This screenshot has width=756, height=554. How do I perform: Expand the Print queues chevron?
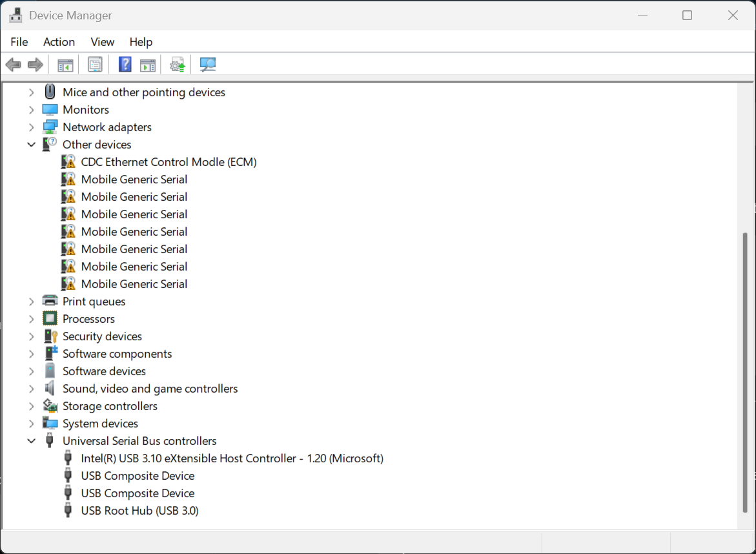[32, 302]
